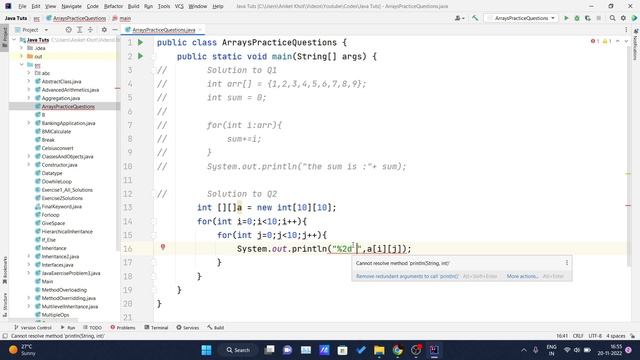The height and width of the screenshot is (360, 640).
Task: Expand BankingApplication.java node
Action: [29, 123]
